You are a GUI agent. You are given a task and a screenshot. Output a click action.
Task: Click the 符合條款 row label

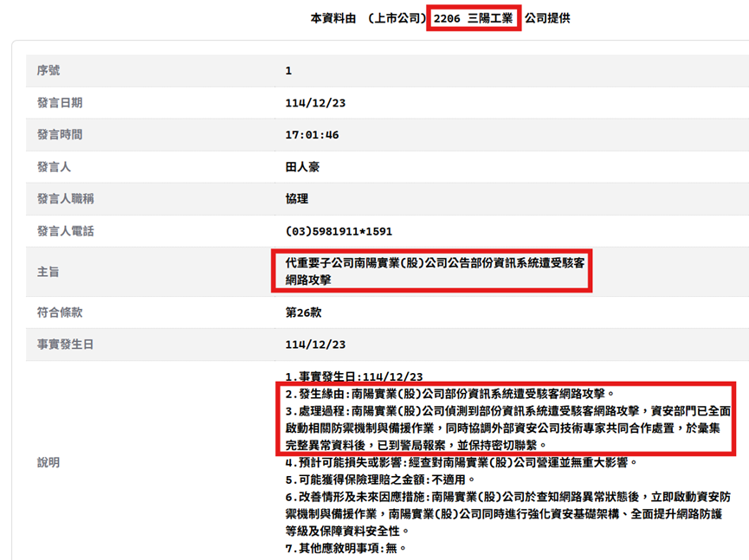[x=60, y=312]
